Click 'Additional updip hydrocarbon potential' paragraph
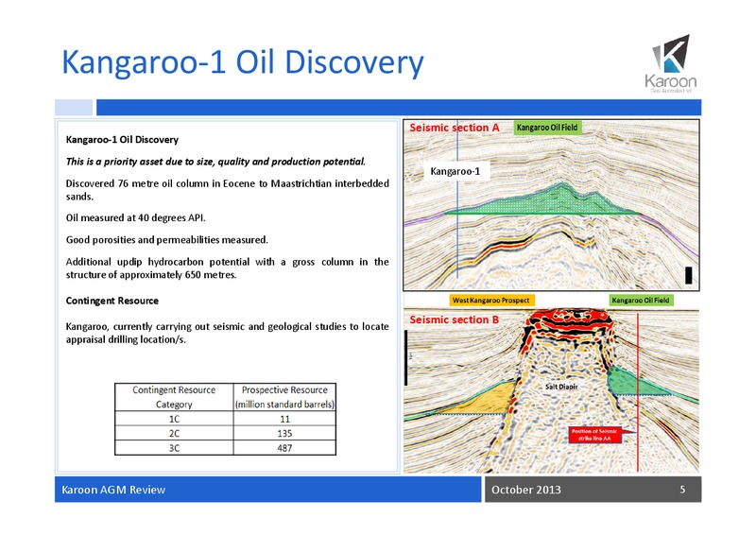This screenshot has width=756, height=535. 227,267
